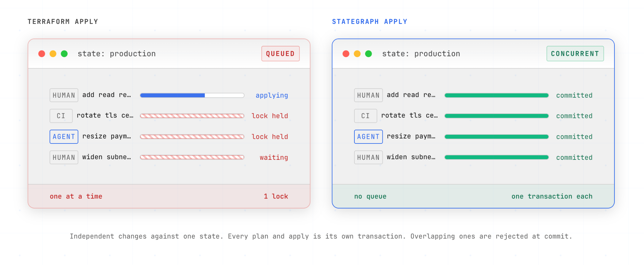Click 'one transaction each' footer text
The height and width of the screenshot is (265, 644).
pos(552,196)
